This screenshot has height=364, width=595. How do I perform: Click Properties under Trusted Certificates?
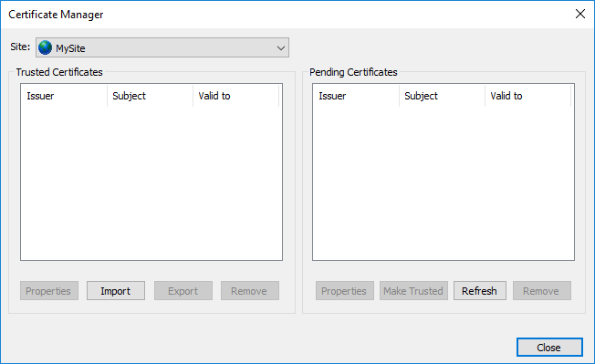tap(49, 291)
